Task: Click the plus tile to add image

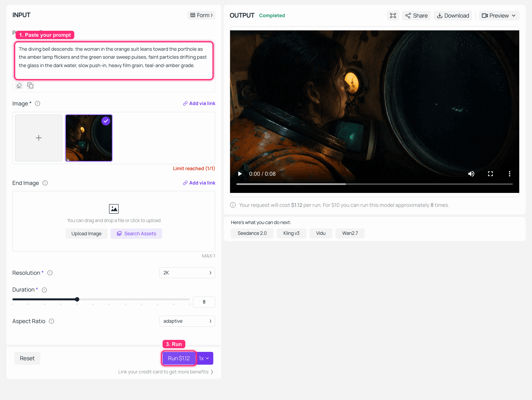Action: click(x=39, y=138)
